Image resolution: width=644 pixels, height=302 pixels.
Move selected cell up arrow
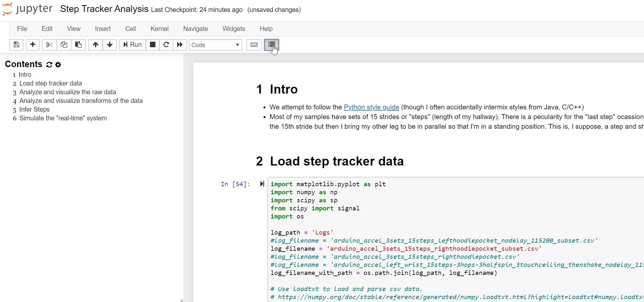[x=96, y=45]
